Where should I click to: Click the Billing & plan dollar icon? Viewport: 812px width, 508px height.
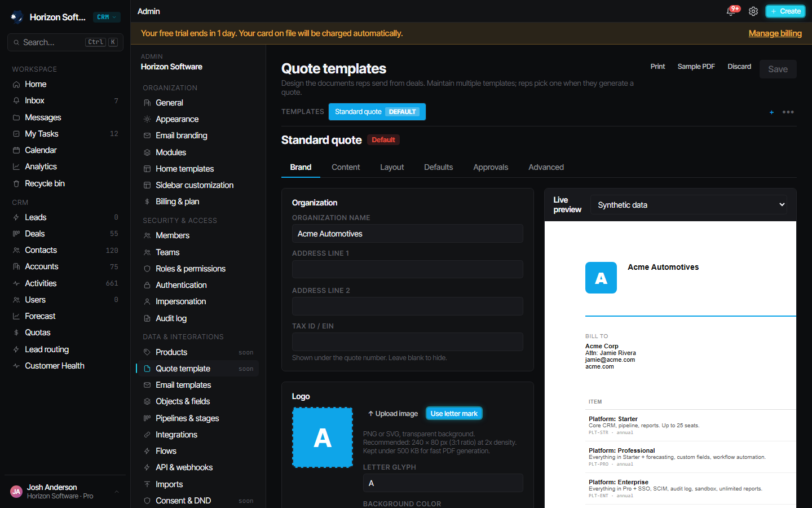[147, 202]
